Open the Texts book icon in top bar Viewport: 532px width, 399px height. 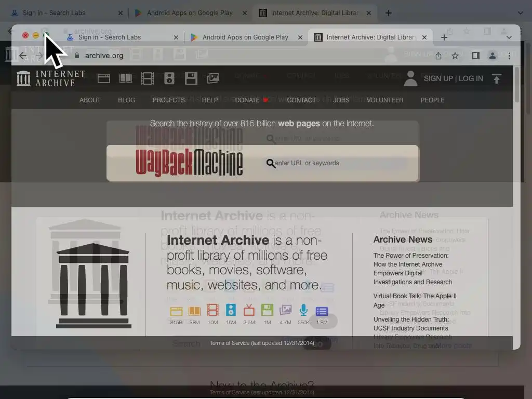[x=126, y=78]
